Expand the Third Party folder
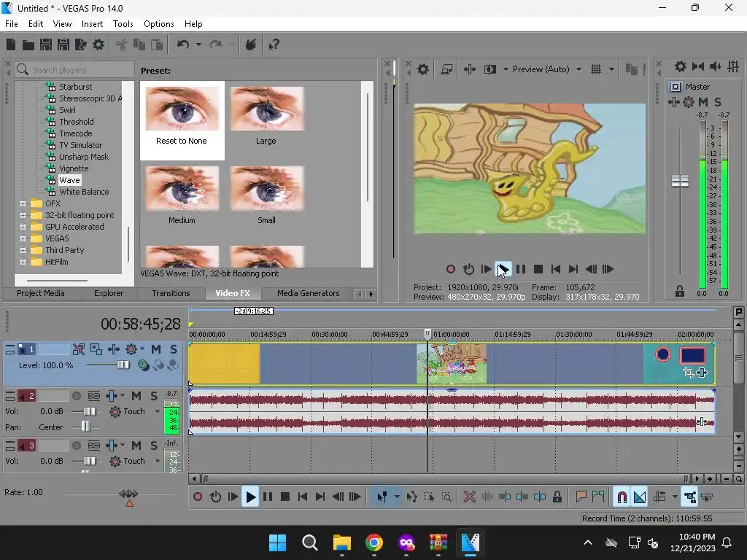The image size is (747, 560). (23, 250)
